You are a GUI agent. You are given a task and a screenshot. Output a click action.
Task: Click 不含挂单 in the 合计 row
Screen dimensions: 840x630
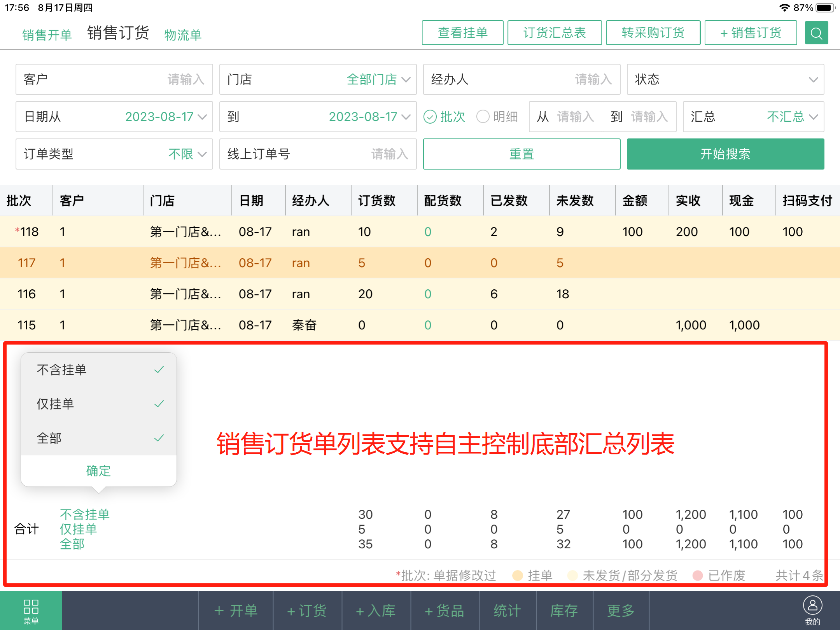[x=85, y=514]
